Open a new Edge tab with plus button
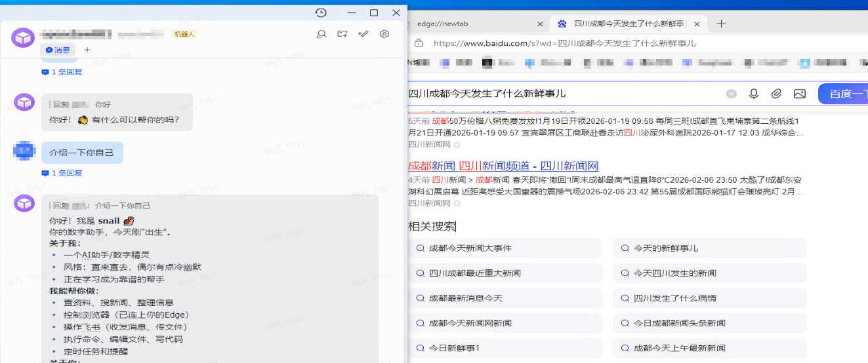Screen dimensions: 868x363 721,24
